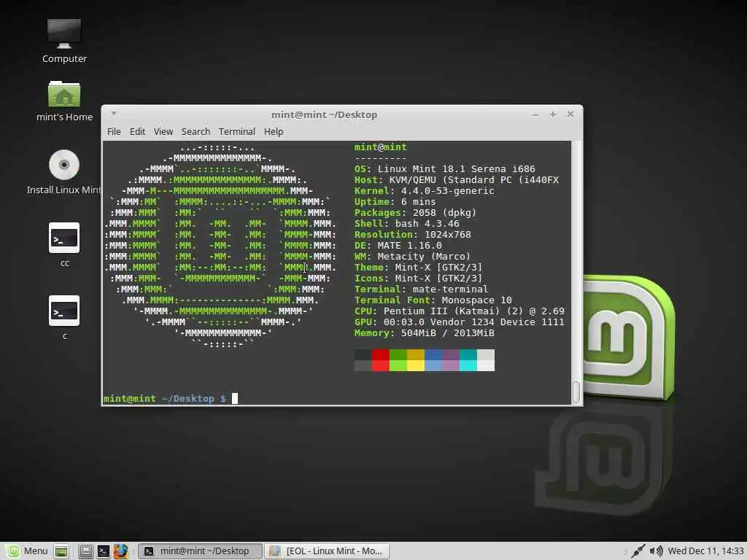Click the 'Shell: bash 4.3.46' line
The image size is (747, 560).
pyautogui.click(x=406, y=224)
